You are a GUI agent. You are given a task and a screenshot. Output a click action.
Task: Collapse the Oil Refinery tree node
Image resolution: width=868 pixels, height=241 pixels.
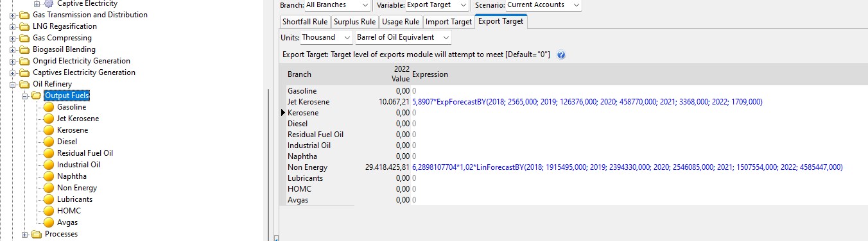point(13,84)
